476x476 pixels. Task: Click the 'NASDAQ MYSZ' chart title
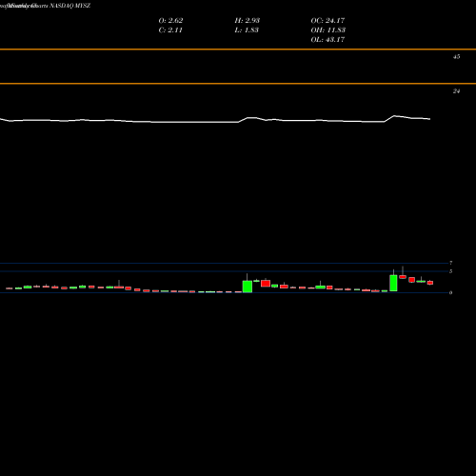tap(70, 6)
